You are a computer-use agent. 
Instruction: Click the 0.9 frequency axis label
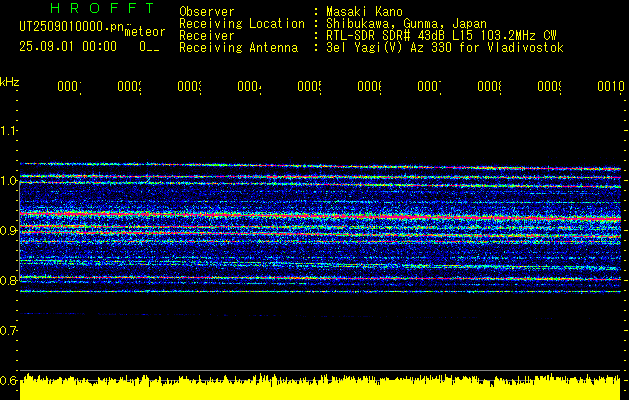pos(8,231)
